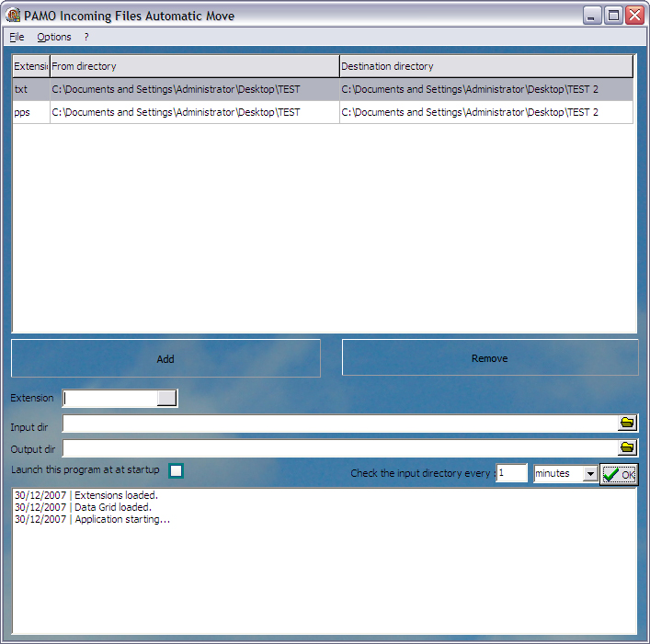Click the Remove button
Image resolution: width=650 pixels, height=644 pixels.
(490, 357)
